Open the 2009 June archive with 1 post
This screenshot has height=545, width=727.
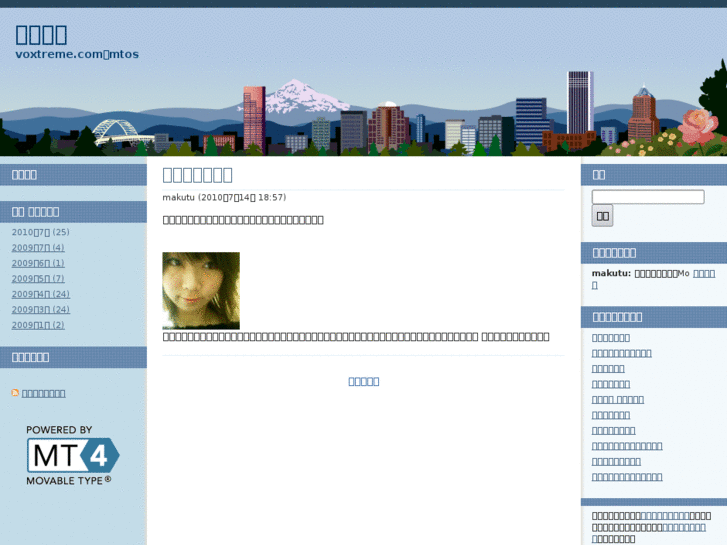coord(38,263)
